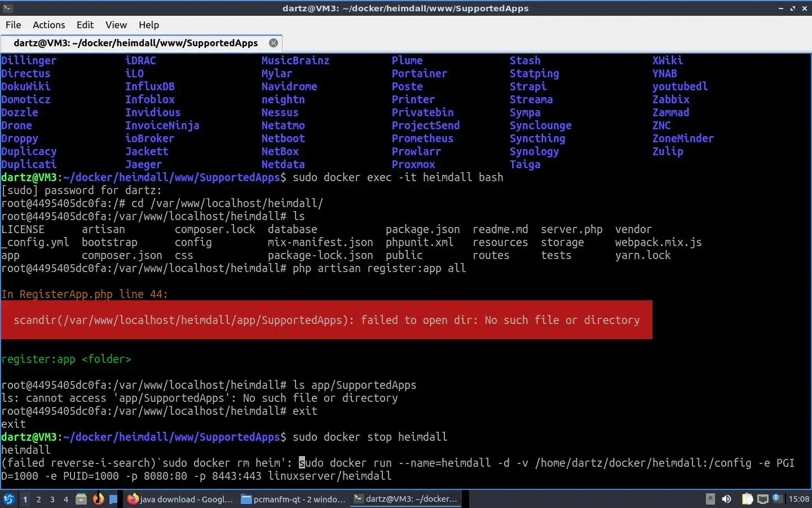Click the MusicBrainz directory name
Screen dimensions: 812x508
tap(295, 60)
